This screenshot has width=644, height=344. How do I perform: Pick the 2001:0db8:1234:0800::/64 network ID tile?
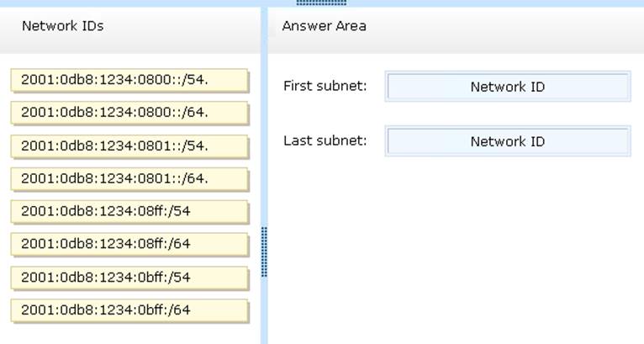(129, 113)
